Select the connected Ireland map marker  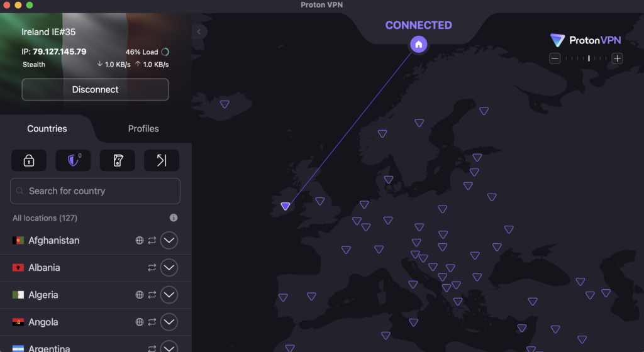pos(286,206)
